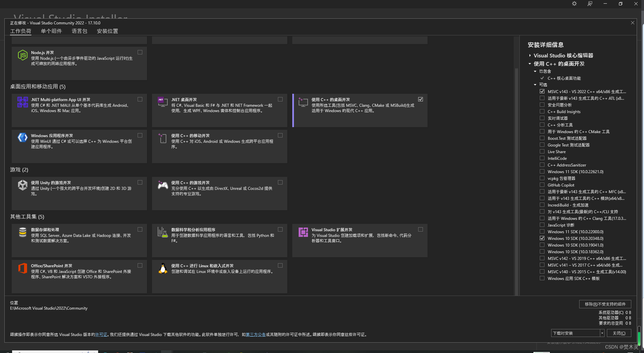Click the Office/SharePoint development icon

pyautogui.click(x=22, y=268)
